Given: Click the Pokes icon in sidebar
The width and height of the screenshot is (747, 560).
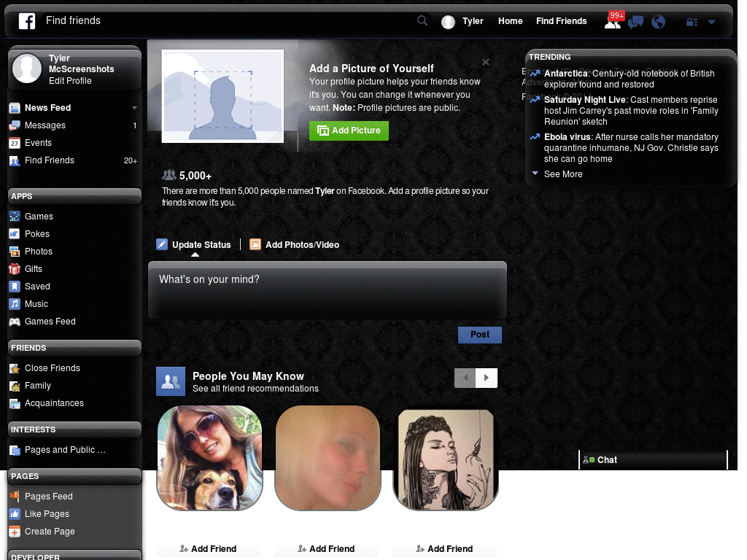Looking at the screenshot, I should click(15, 234).
